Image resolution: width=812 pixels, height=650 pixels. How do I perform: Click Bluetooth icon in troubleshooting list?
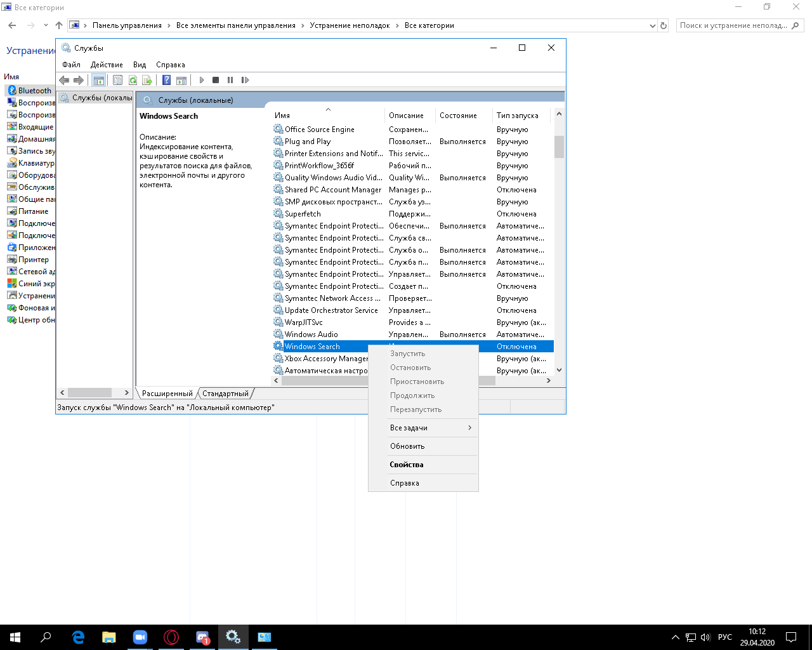(x=12, y=91)
